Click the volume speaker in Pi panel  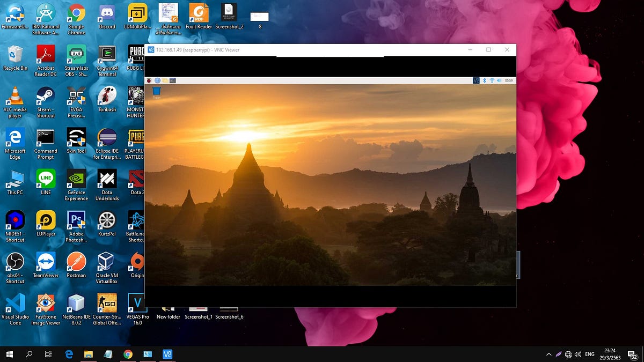499,80
